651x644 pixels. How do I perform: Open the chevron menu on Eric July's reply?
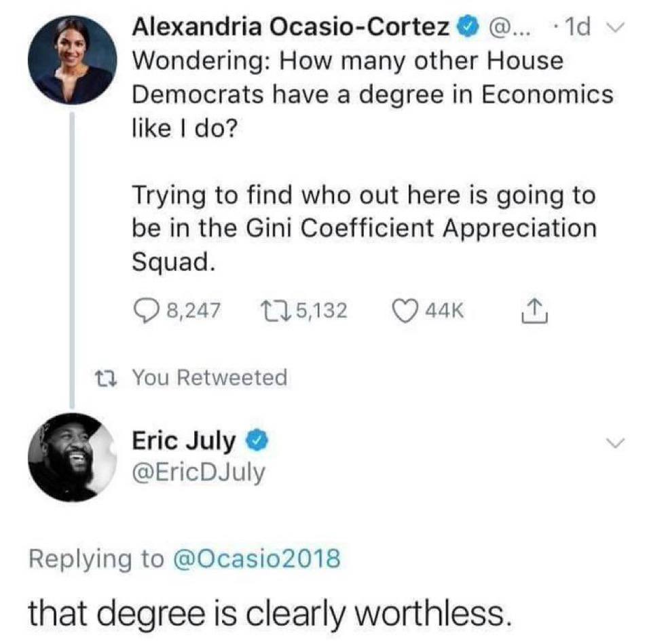(614, 443)
